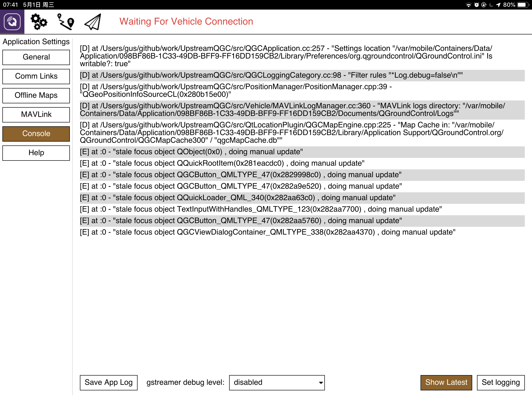The width and height of the screenshot is (532, 399).
Task: Open the MAVLink settings panel
Action: pyautogui.click(x=36, y=115)
